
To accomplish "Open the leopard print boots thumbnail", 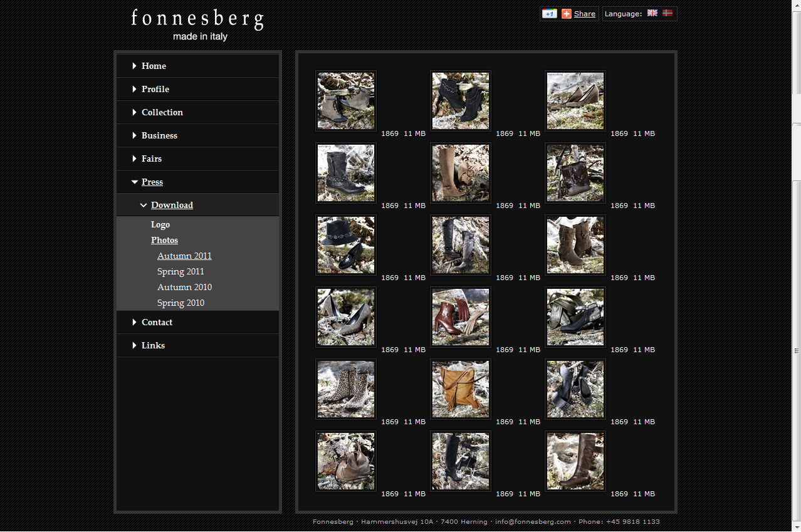I will coord(346,389).
